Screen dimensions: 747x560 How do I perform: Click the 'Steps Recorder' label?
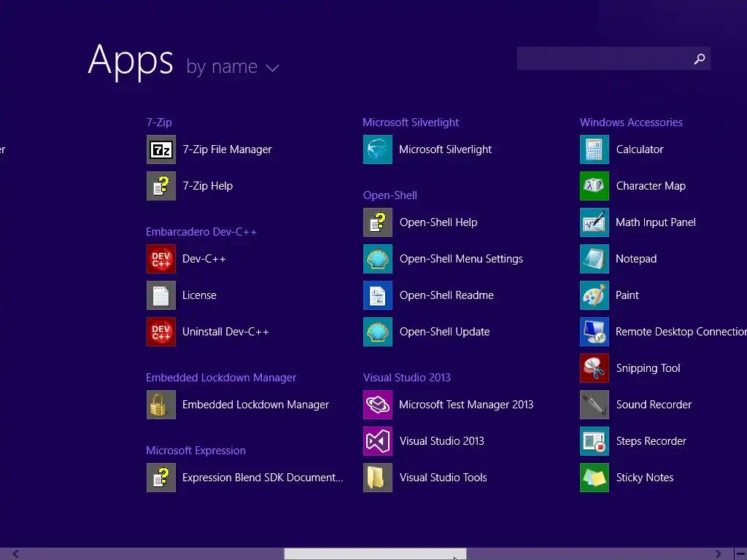651,441
